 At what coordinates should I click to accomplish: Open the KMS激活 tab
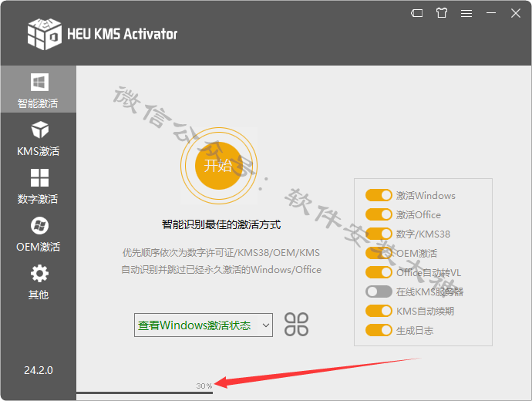point(39,138)
